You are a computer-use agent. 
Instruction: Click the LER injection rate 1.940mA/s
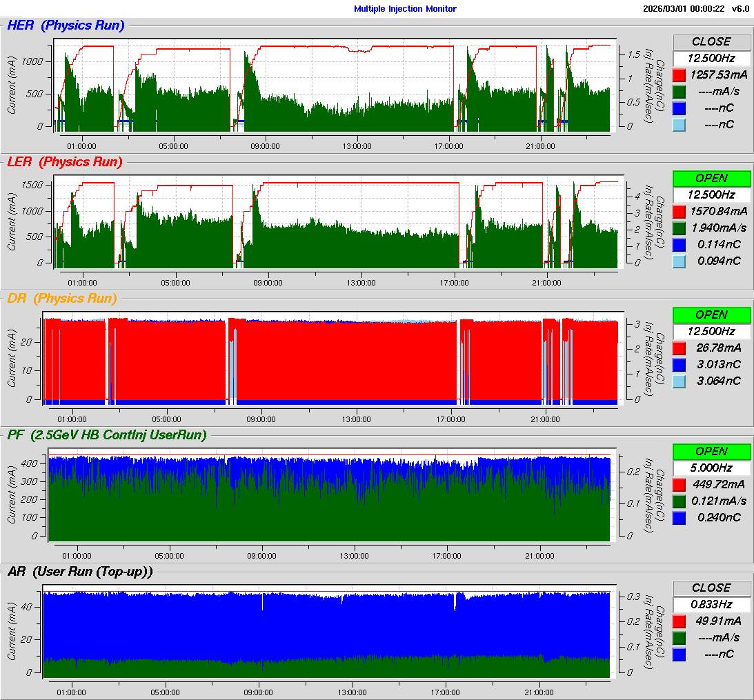(720, 228)
